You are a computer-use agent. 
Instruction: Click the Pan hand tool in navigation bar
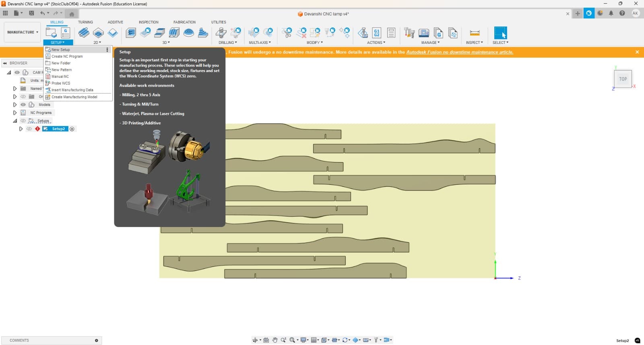click(275, 340)
